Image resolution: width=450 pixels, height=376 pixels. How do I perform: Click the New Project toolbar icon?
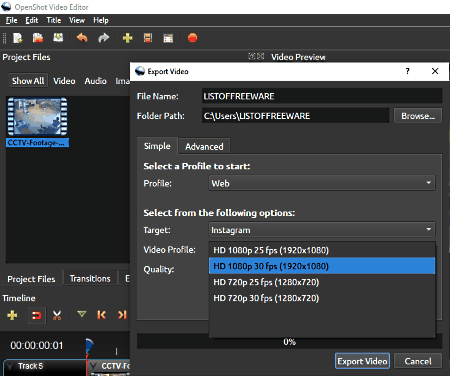pos(17,38)
